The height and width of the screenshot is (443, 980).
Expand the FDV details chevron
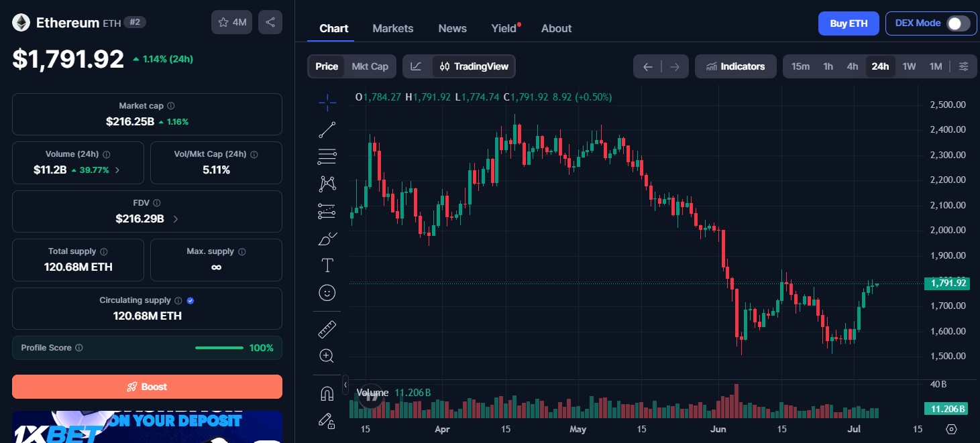click(x=176, y=218)
